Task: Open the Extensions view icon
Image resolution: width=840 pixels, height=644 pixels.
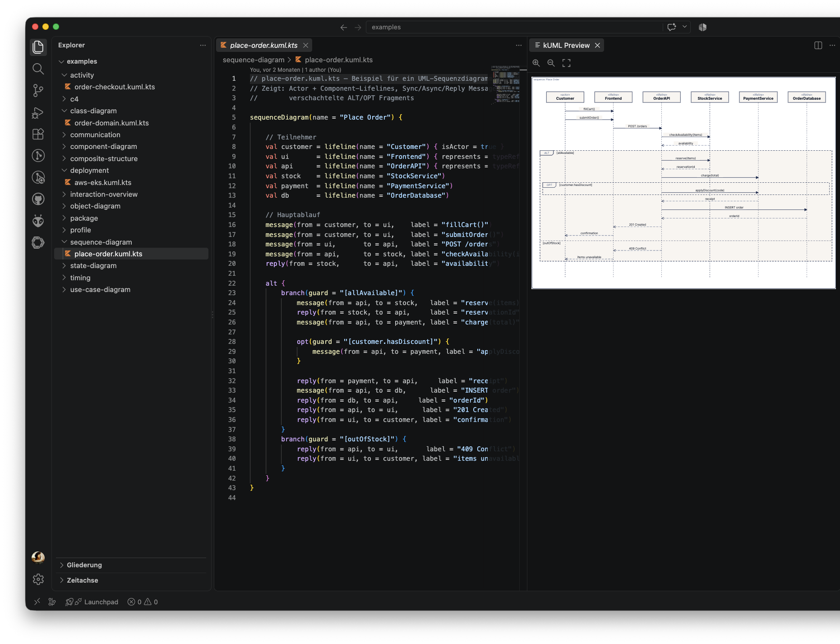Action: click(38, 134)
